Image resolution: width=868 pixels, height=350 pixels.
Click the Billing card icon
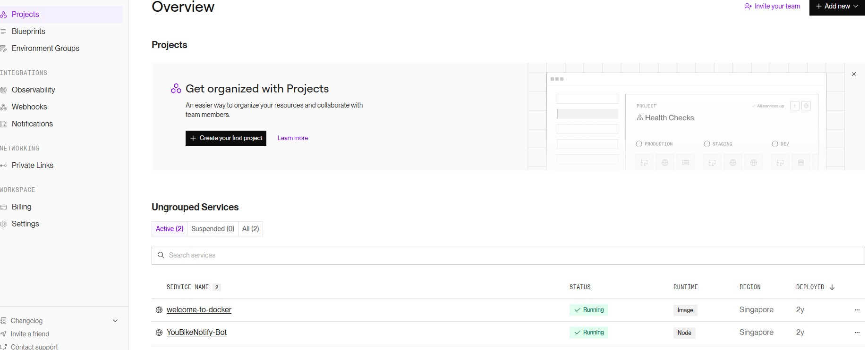pos(4,207)
